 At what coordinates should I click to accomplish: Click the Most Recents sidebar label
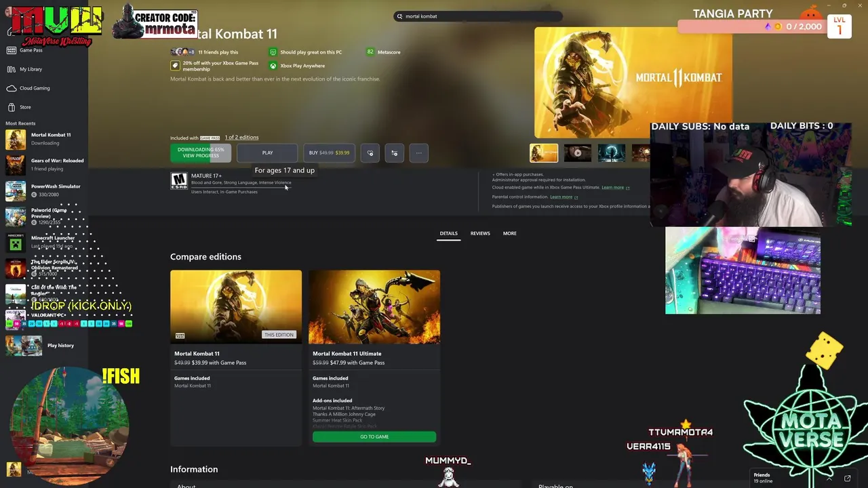click(x=20, y=123)
